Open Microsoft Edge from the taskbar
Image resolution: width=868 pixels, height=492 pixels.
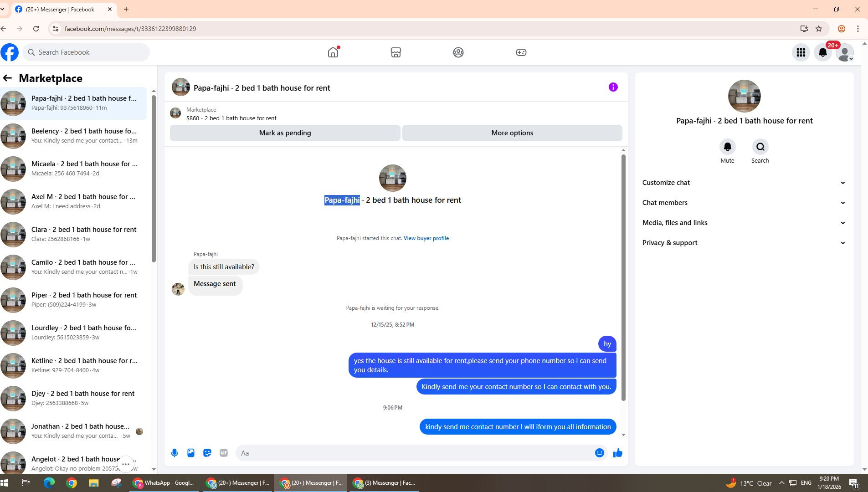pos(49,483)
